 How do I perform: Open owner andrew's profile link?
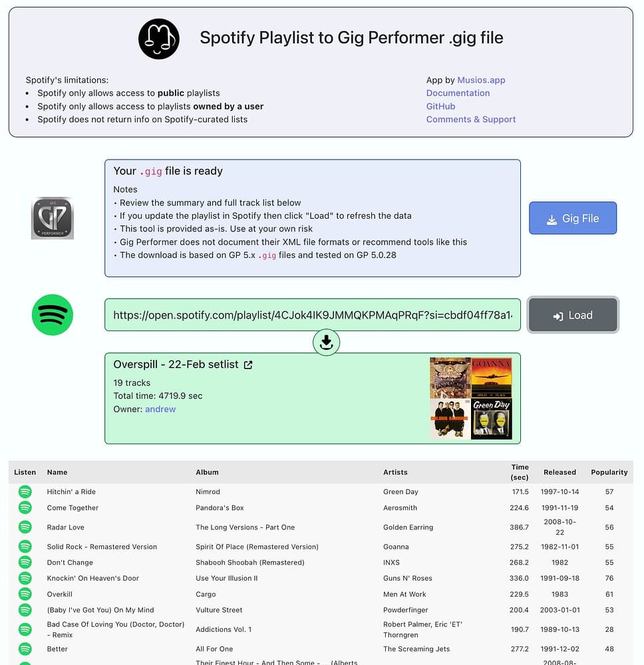(x=160, y=409)
